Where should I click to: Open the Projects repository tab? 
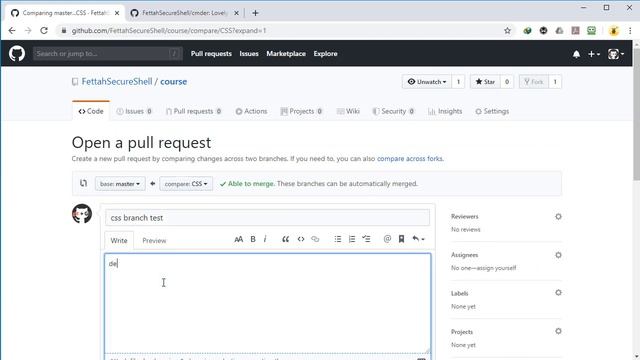(302, 111)
